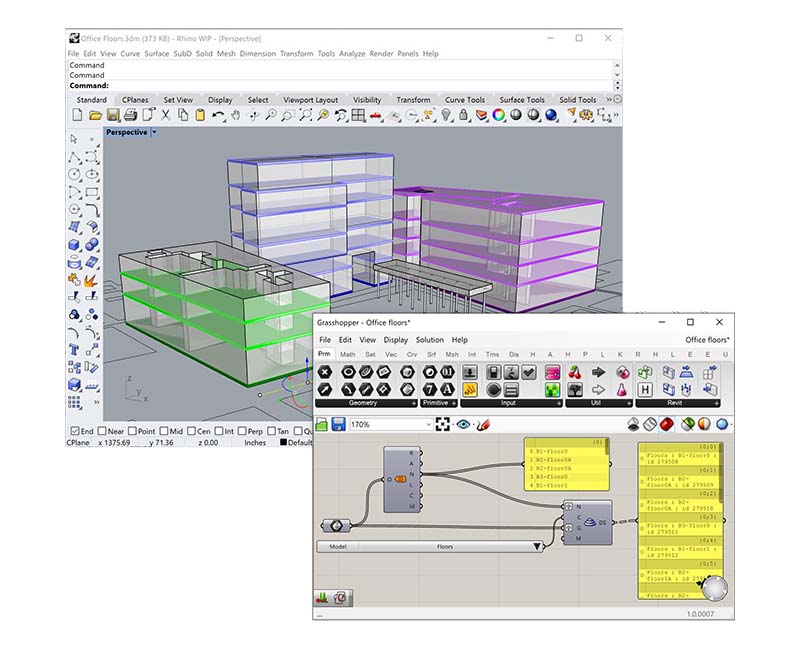Click the Undo arrow in Rhino toolbar

coord(218,116)
